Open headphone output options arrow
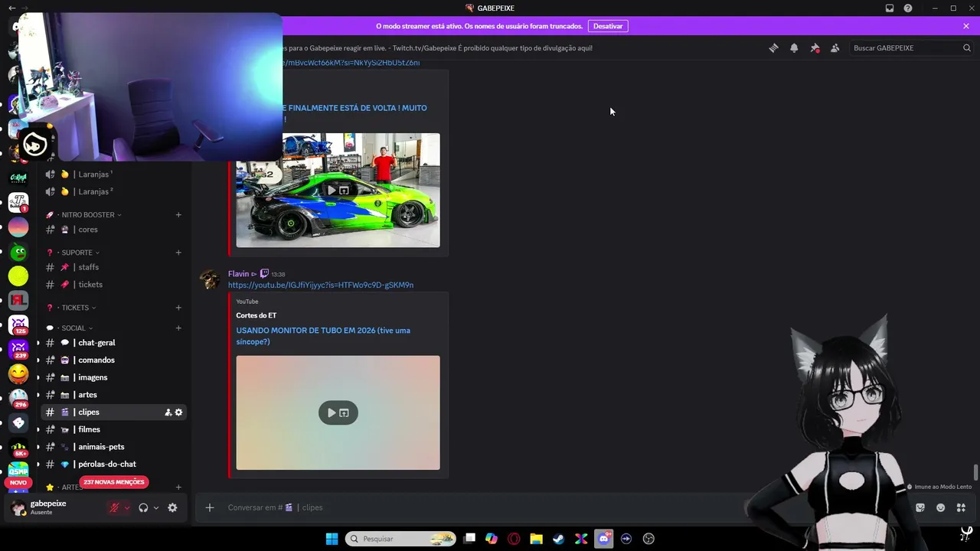The image size is (980, 551). pos(156,507)
